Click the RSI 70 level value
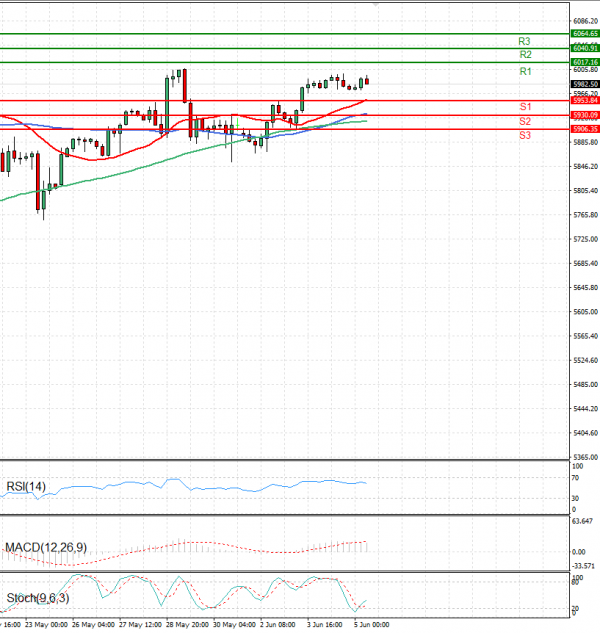600x633 pixels. 575,478
